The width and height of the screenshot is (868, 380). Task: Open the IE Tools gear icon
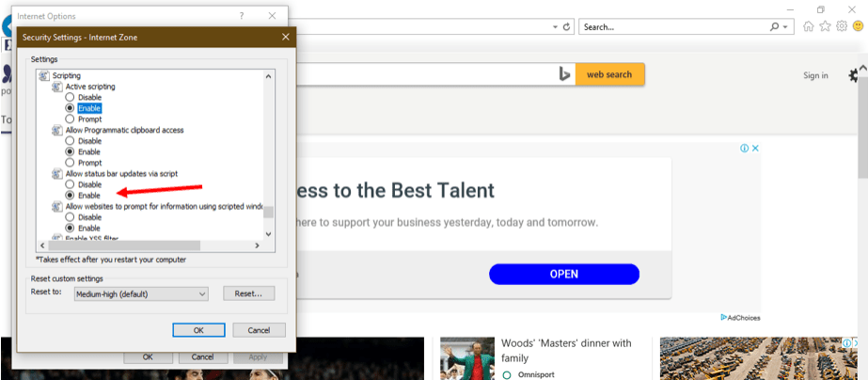coord(842,26)
